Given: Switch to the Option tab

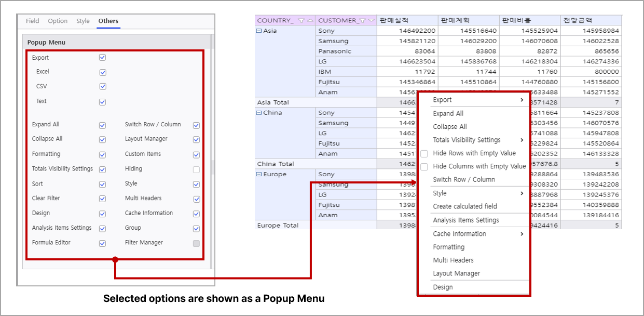Looking at the screenshot, I should [58, 21].
